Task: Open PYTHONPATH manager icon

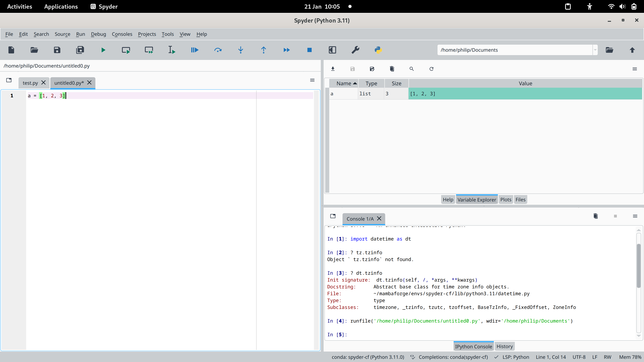Action: (378, 50)
